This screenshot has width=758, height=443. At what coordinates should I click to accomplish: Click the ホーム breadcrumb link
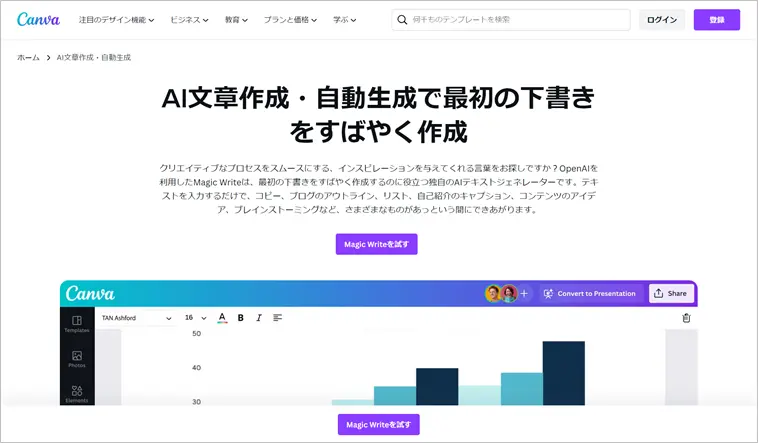(28, 58)
